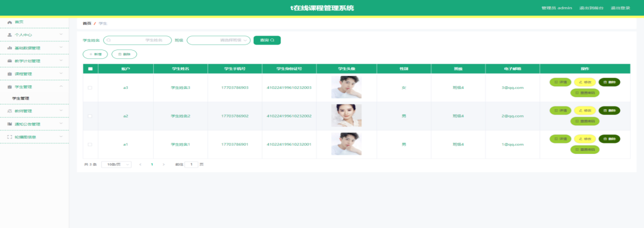The height and width of the screenshot is (228, 644).
Task: Click student avatar thumbnail for 学生姓名2
Action: pyautogui.click(x=346, y=115)
